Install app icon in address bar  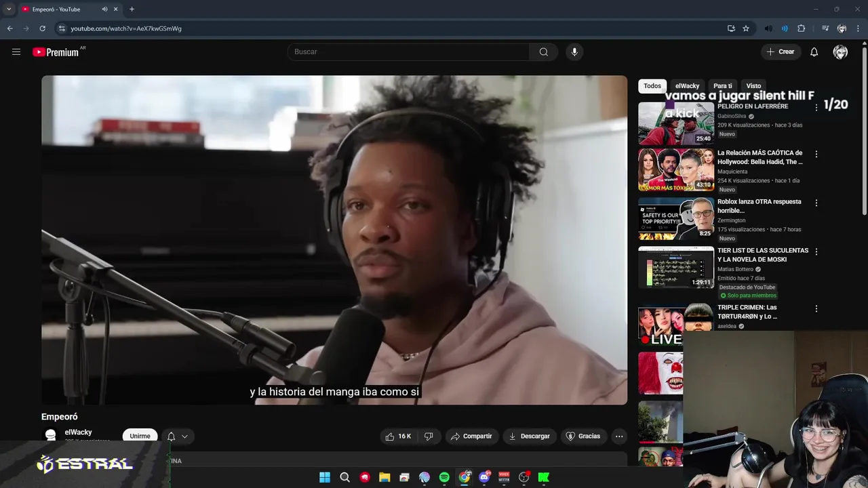[x=731, y=28]
